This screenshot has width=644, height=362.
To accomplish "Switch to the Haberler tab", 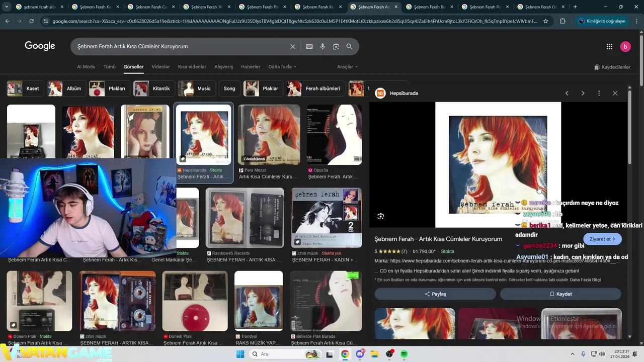I will (x=251, y=67).
